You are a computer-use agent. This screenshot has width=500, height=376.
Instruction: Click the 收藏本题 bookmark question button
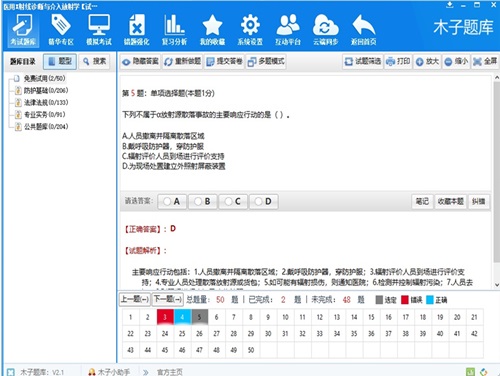451,201
